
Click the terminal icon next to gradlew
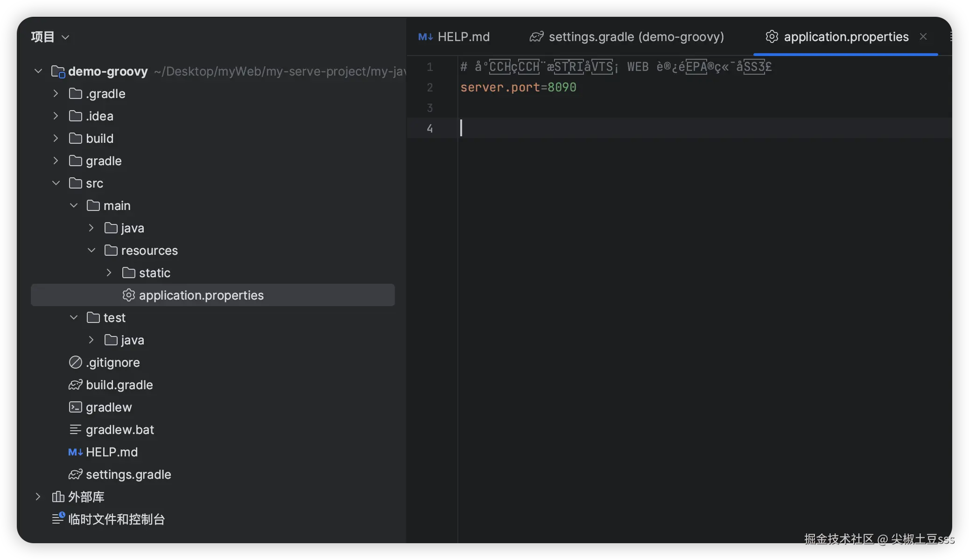(75, 407)
